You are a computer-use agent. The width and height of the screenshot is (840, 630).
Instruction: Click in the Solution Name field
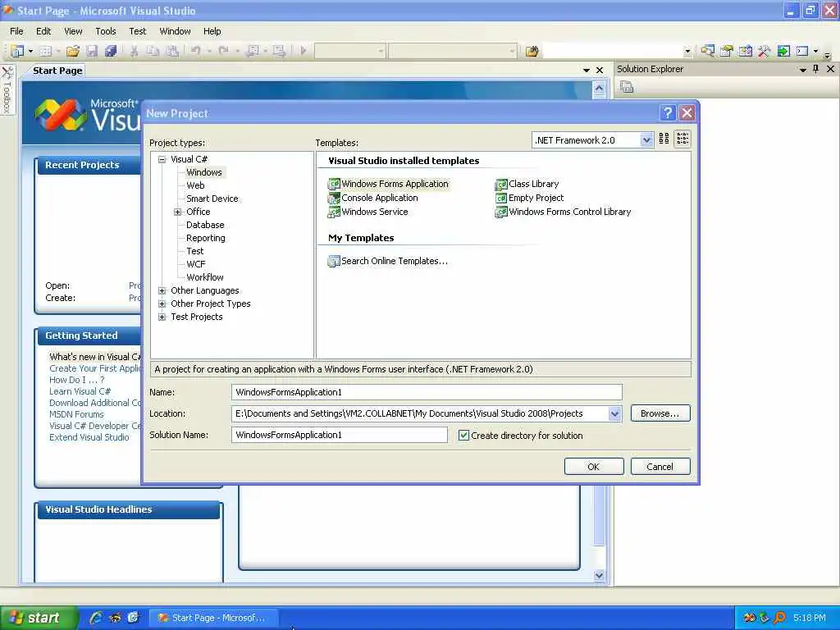point(339,435)
